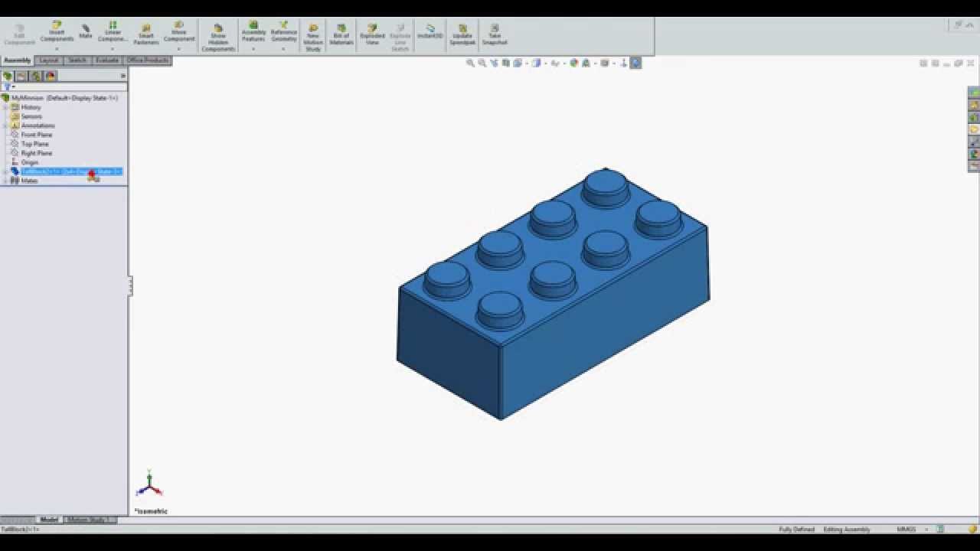The height and width of the screenshot is (551, 980).
Task: Click Show Hidden Components
Action: (218, 37)
